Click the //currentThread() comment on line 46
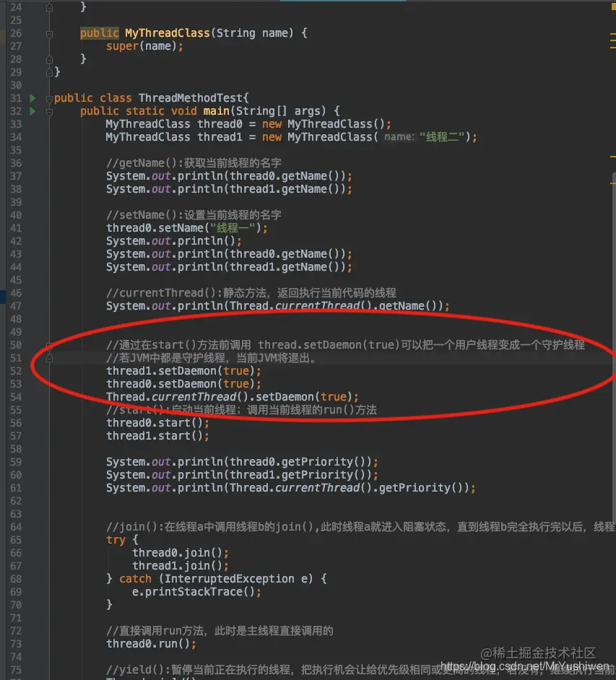Image resolution: width=616 pixels, height=680 pixels. (x=251, y=293)
